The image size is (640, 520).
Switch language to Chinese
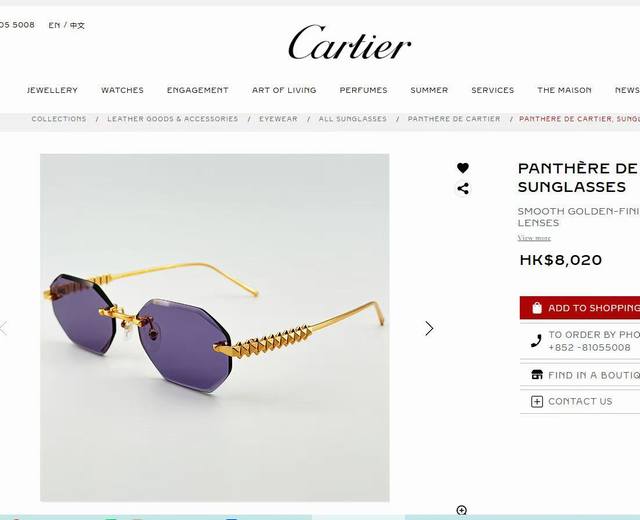[x=77, y=25]
